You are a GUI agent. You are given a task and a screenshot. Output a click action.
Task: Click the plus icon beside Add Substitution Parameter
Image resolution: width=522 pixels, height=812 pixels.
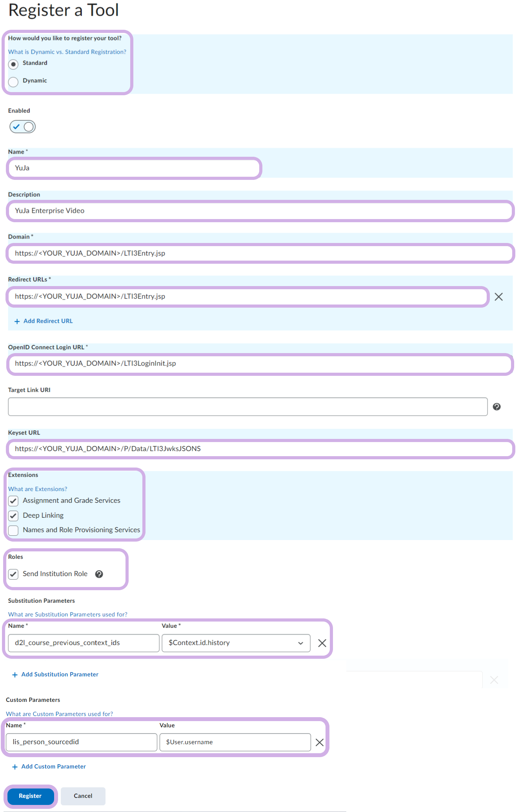coord(15,675)
